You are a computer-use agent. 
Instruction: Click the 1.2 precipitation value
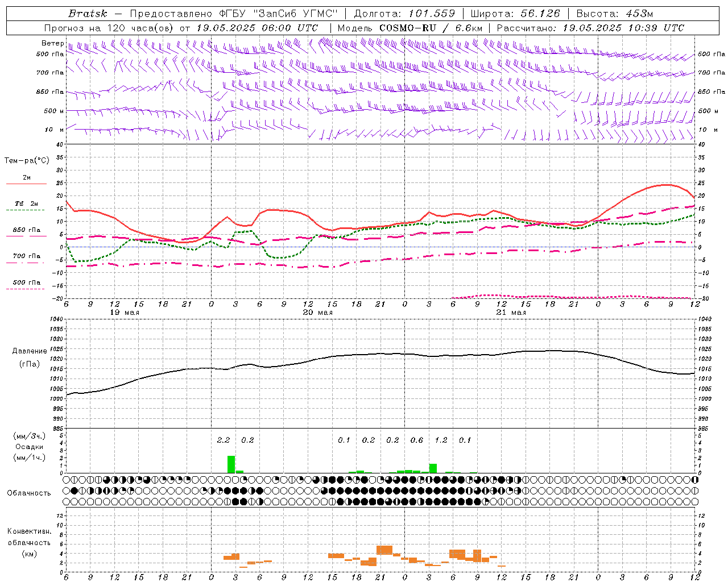click(441, 440)
